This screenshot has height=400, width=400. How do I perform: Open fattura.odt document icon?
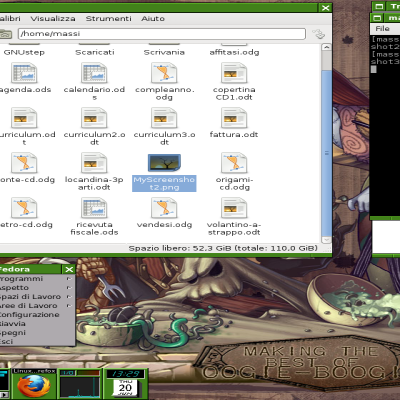[234, 118]
